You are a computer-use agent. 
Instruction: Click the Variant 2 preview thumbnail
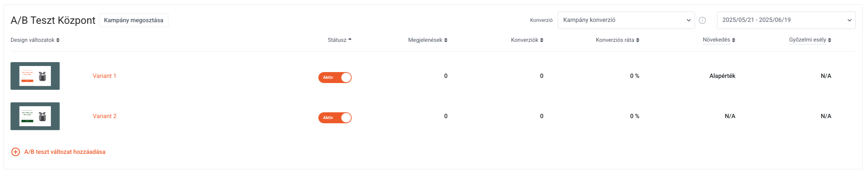(x=35, y=116)
